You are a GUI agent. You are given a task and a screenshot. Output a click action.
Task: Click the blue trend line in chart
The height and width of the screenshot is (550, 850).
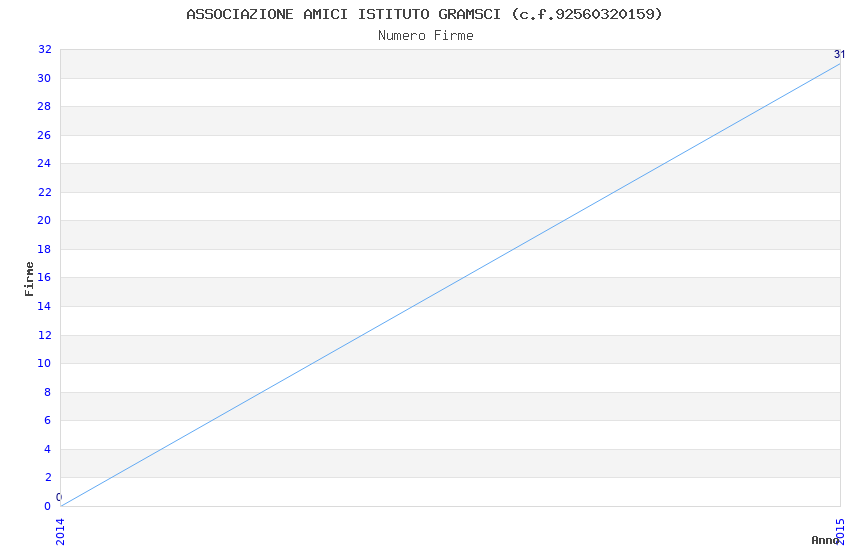point(450,285)
